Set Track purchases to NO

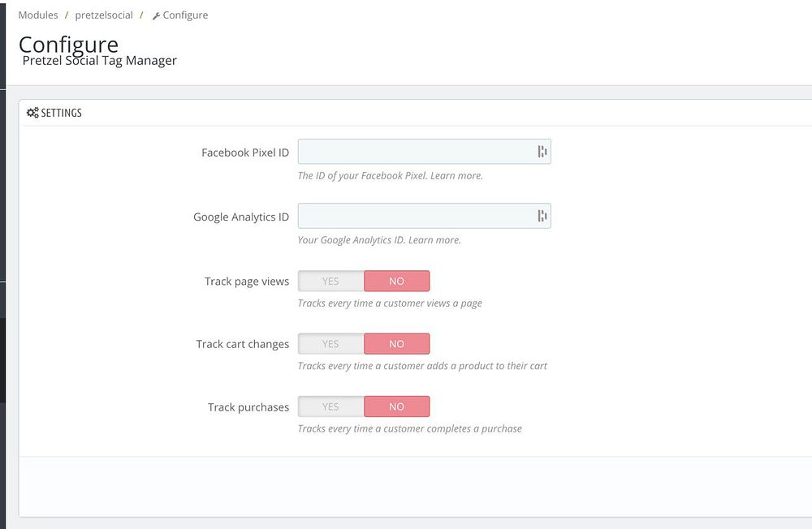coord(396,406)
